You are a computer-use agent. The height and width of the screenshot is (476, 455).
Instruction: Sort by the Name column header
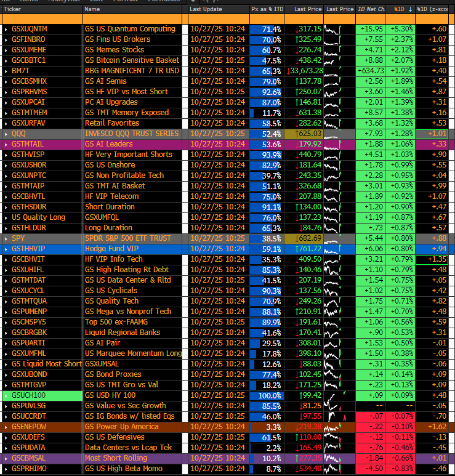(132, 9)
